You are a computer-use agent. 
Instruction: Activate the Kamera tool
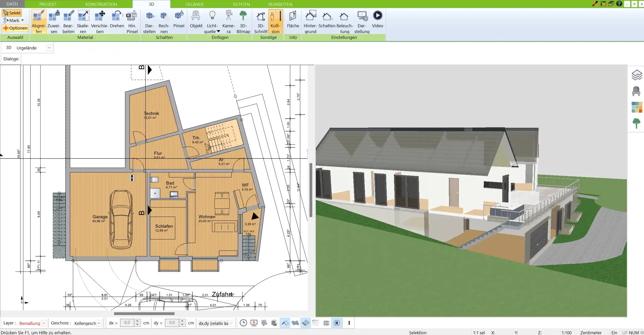(x=228, y=21)
